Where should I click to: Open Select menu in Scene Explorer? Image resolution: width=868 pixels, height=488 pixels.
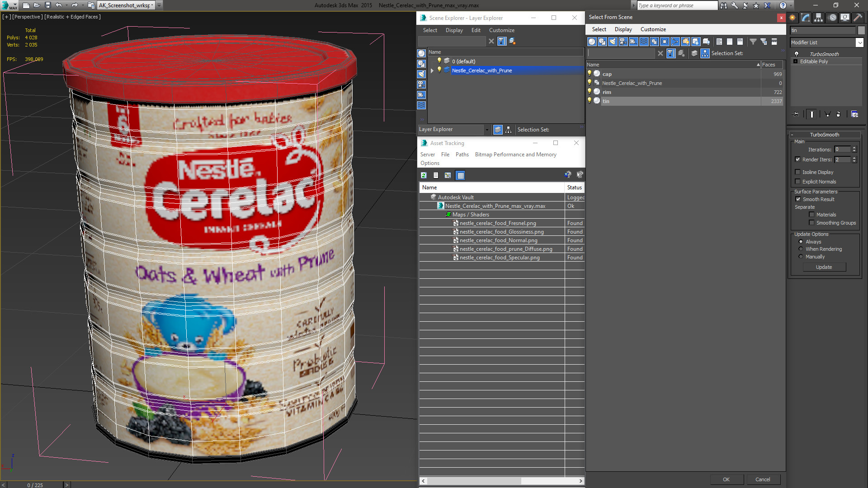pyautogui.click(x=430, y=30)
